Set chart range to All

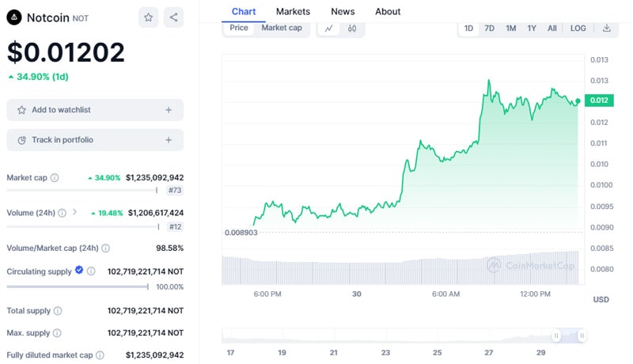click(x=552, y=28)
